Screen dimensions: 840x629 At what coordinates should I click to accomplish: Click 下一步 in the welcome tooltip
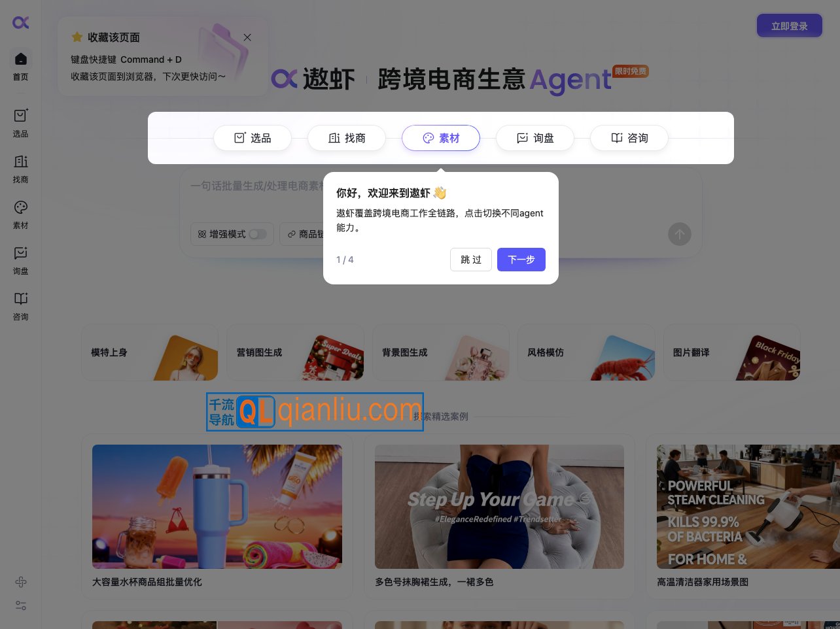(x=521, y=260)
